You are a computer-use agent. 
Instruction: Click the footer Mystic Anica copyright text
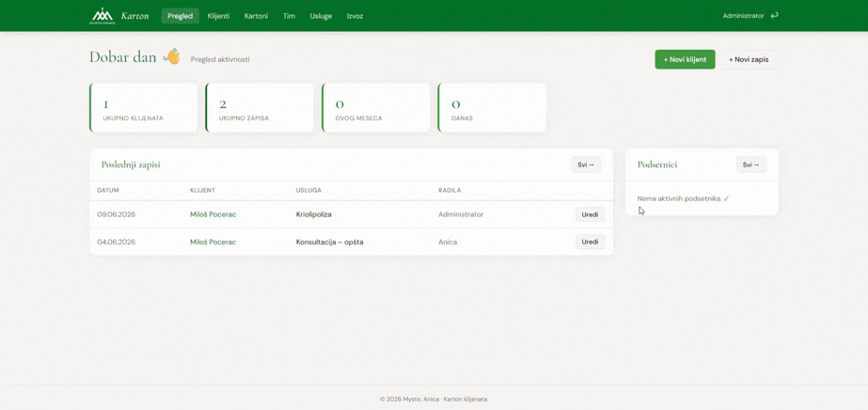tap(434, 399)
